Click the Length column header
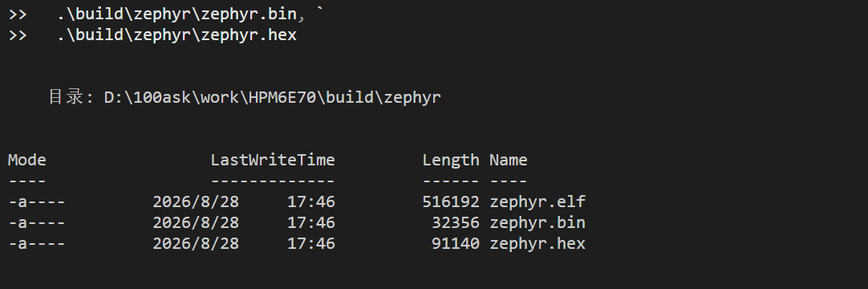Screen dimensions: 868x289 coord(451,161)
